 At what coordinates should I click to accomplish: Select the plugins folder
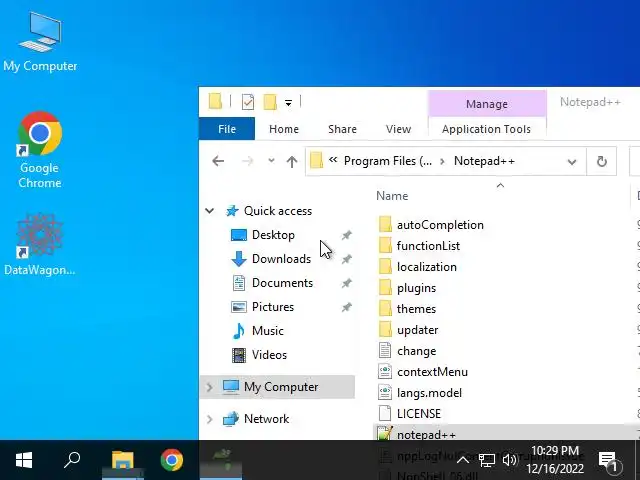tap(416, 288)
